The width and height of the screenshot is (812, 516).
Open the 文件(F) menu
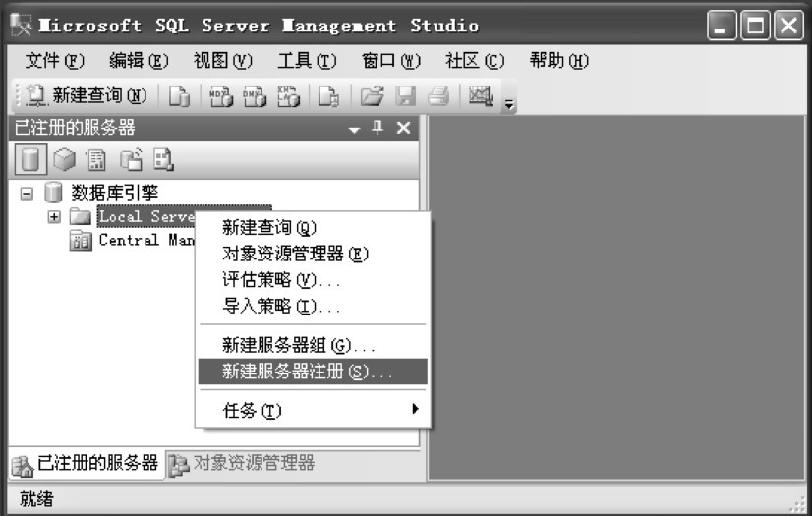[54, 61]
